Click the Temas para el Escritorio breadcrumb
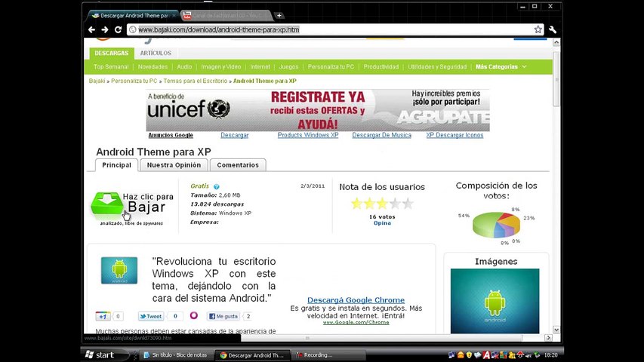 coord(195,81)
